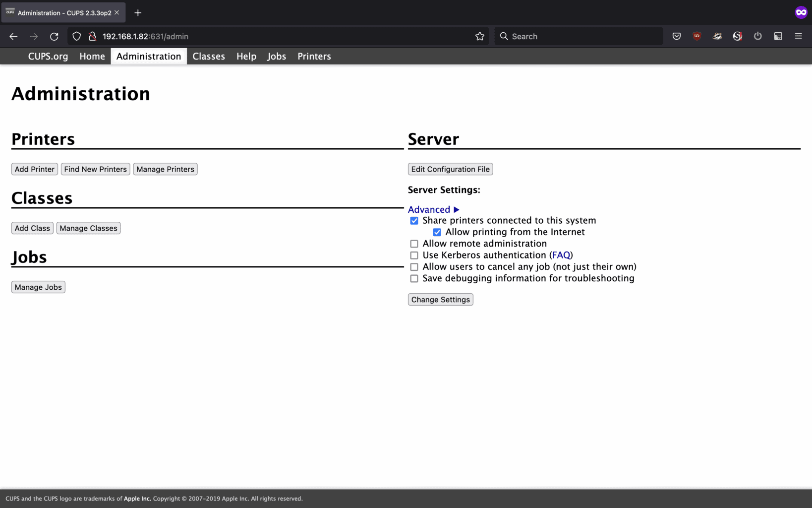Open the Kerberos FAQ link
The height and width of the screenshot is (508, 812).
pos(561,255)
